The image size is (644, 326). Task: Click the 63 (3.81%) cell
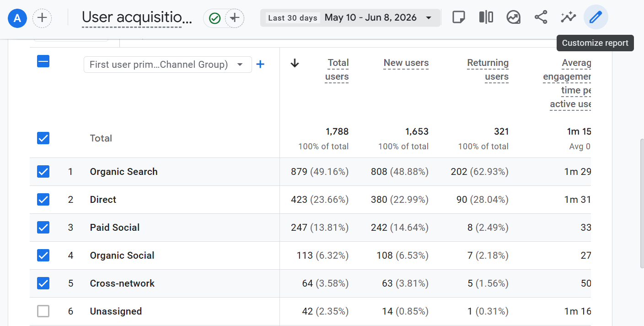pyautogui.click(x=405, y=283)
